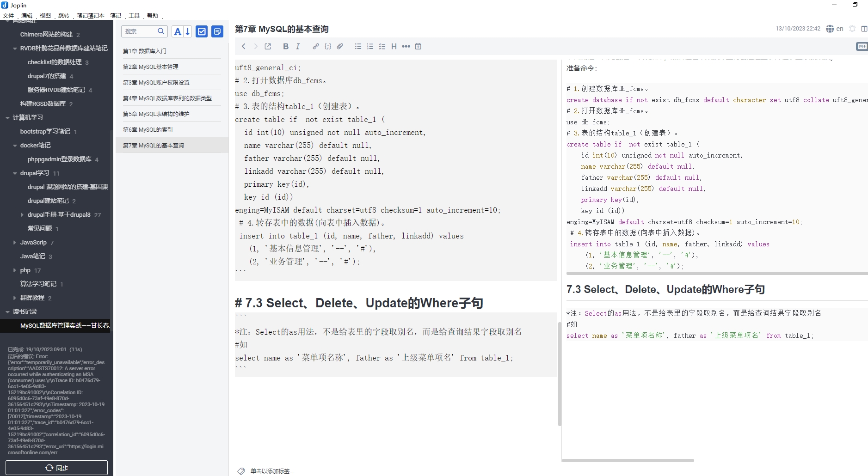Collapse the 读书记录 notebook
This screenshot has width=868, height=476.
click(x=7, y=311)
